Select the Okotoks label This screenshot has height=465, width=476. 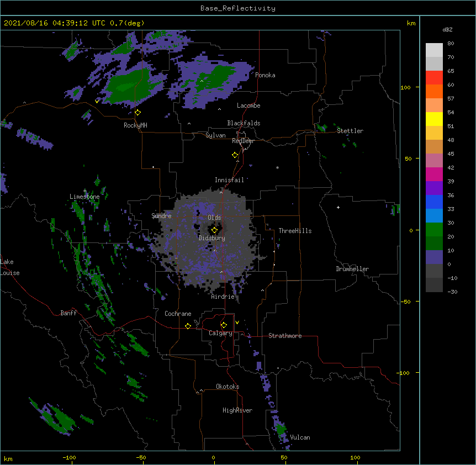click(228, 387)
